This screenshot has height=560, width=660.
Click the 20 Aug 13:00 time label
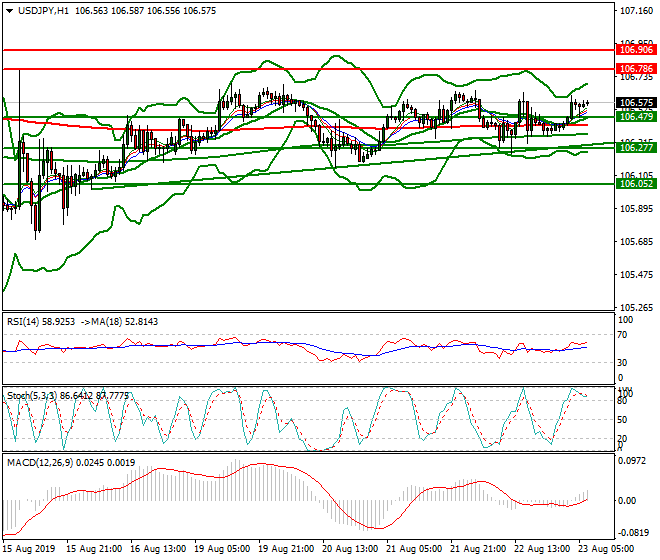tap(350, 549)
